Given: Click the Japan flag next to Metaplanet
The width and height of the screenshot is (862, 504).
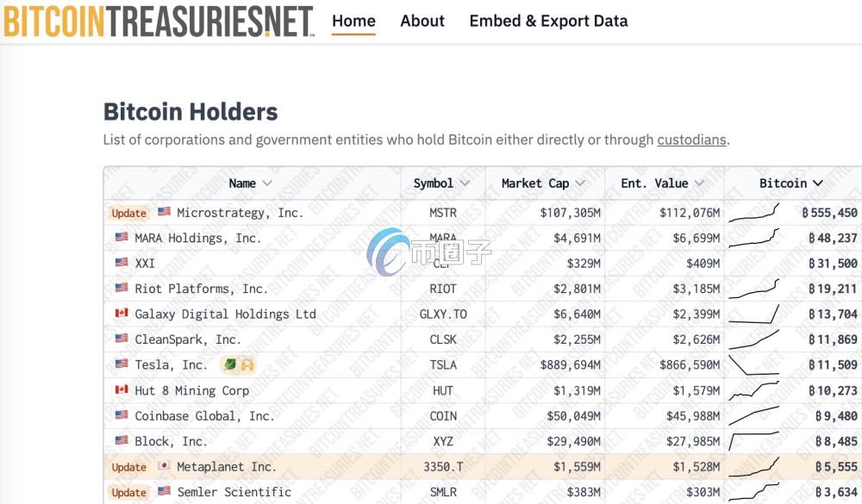Looking at the screenshot, I should point(164,466).
